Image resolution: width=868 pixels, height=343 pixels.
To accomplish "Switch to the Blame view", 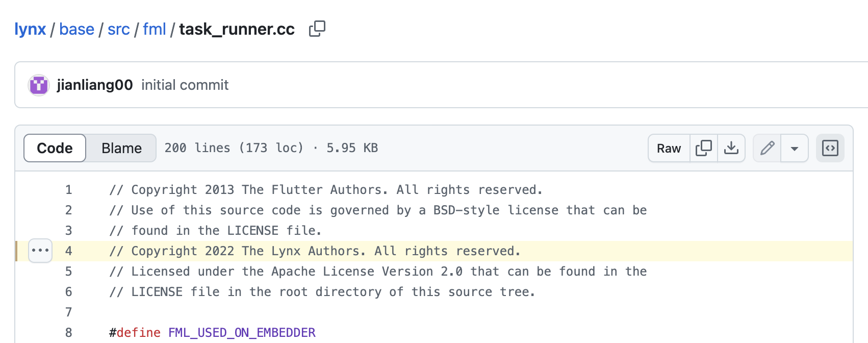I will pos(121,148).
